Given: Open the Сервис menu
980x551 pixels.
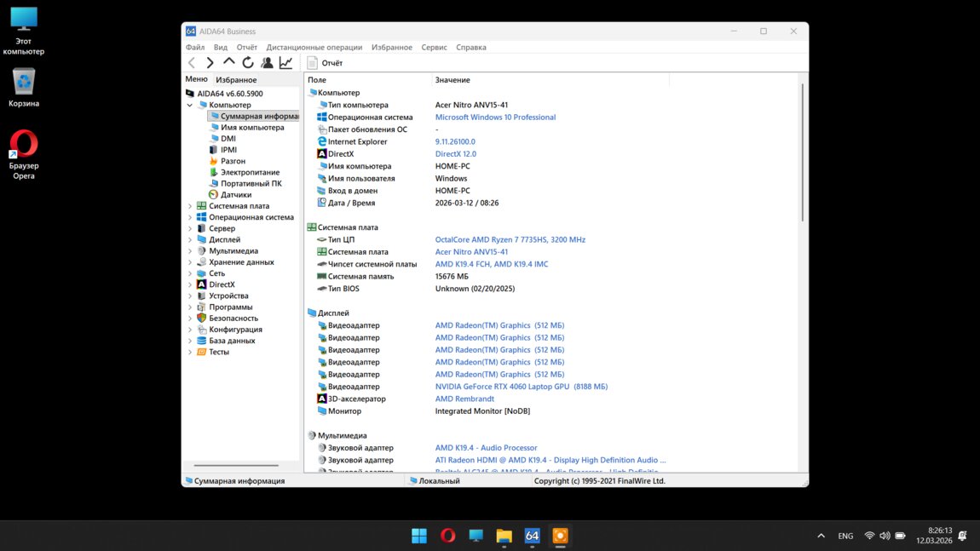Looking at the screenshot, I should (434, 48).
